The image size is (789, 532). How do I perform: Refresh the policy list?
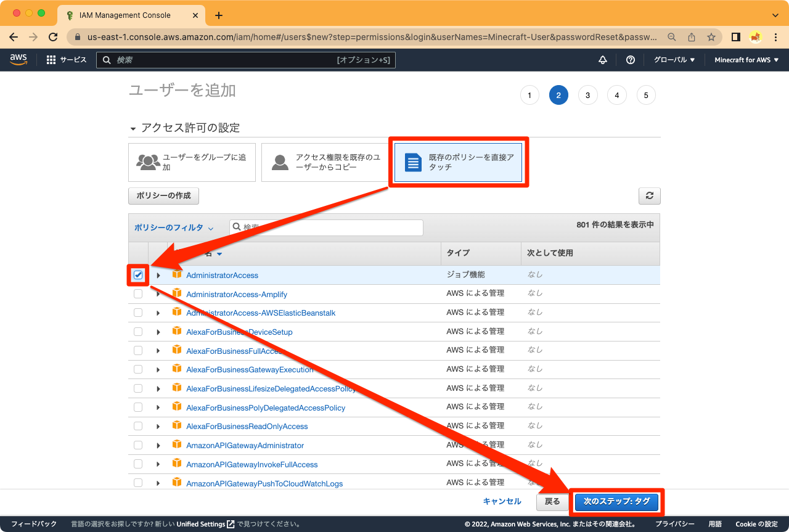pyautogui.click(x=649, y=195)
